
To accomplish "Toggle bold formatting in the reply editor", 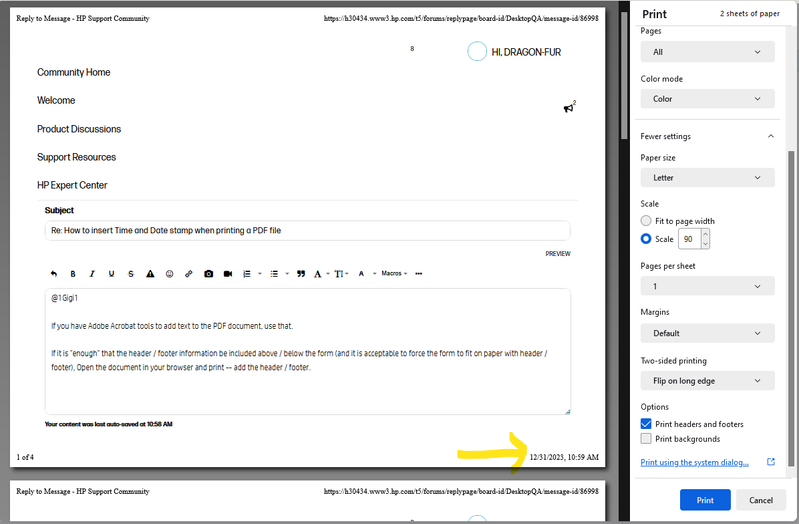I will (x=73, y=274).
